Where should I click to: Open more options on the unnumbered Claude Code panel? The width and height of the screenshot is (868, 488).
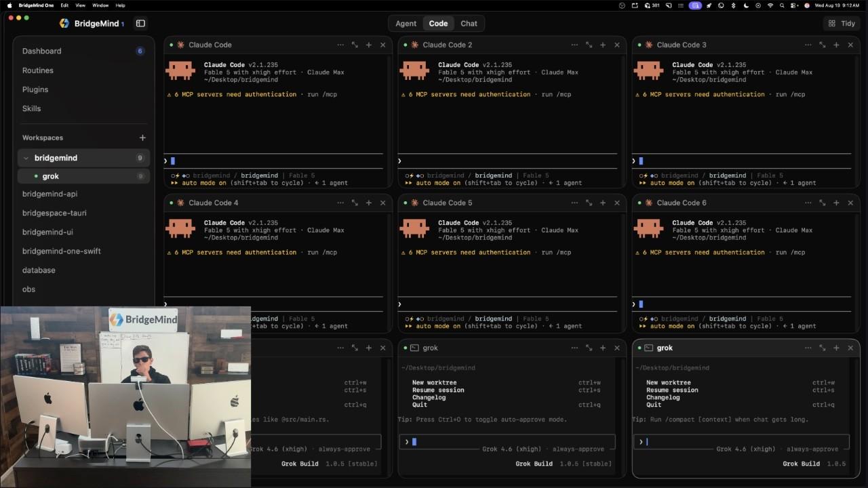340,45
